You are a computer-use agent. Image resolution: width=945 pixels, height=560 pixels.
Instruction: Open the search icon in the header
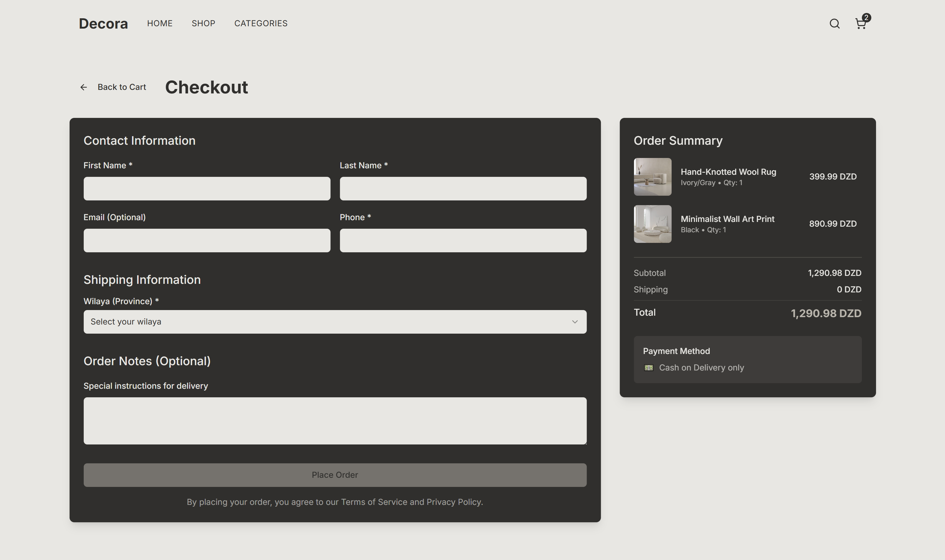834,24
